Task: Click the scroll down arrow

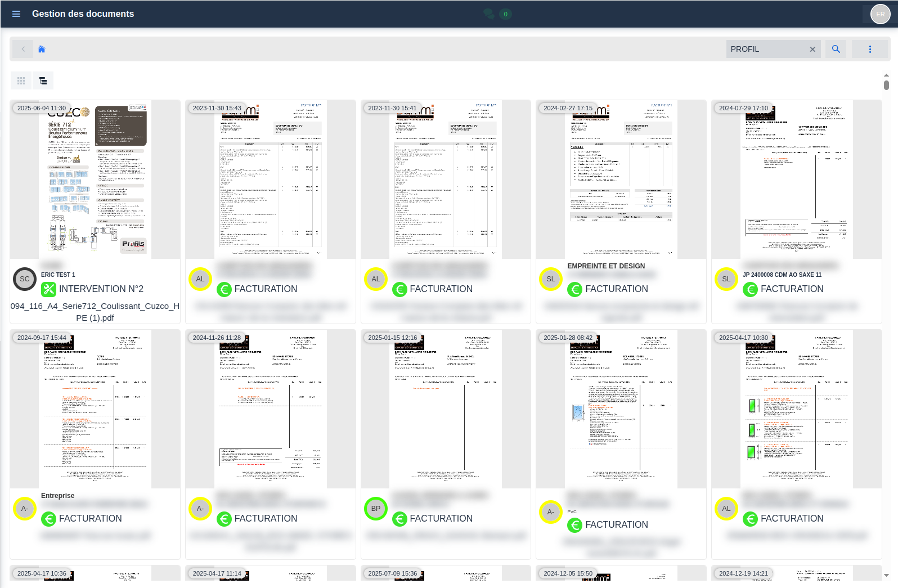Action: tap(886, 575)
